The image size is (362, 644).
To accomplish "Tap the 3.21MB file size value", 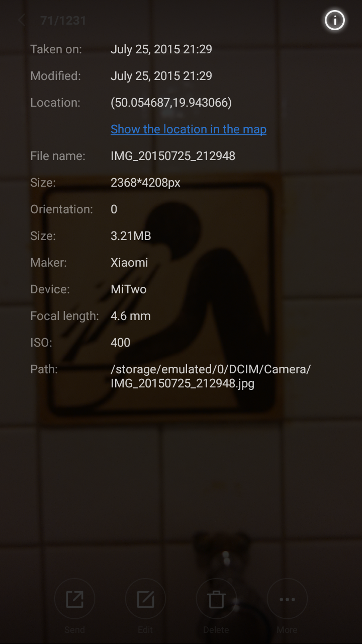I will [x=131, y=236].
